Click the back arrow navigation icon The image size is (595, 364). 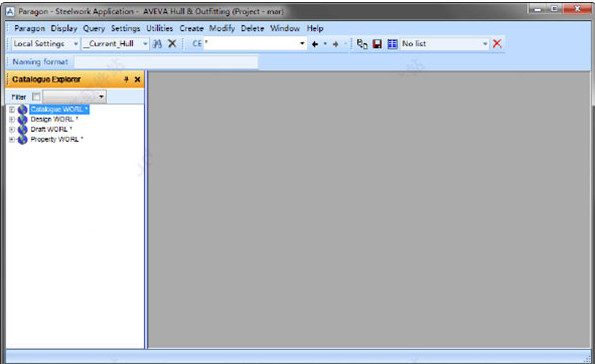(315, 44)
